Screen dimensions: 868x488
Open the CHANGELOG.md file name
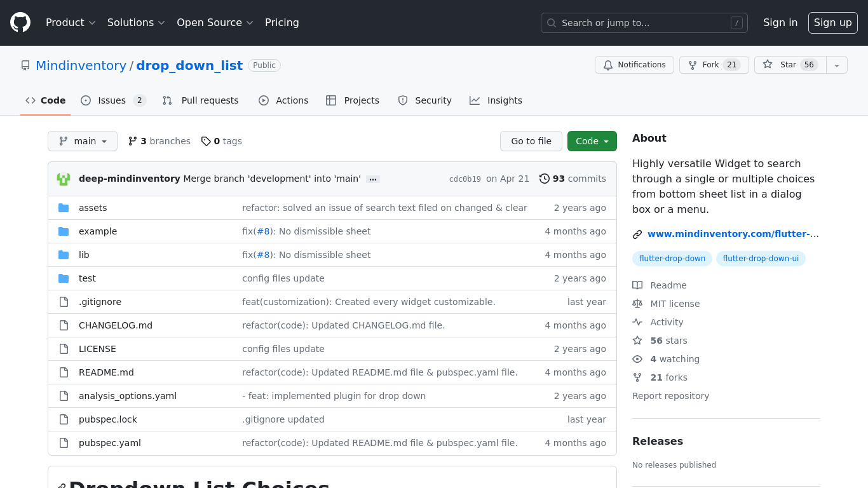click(116, 325)
